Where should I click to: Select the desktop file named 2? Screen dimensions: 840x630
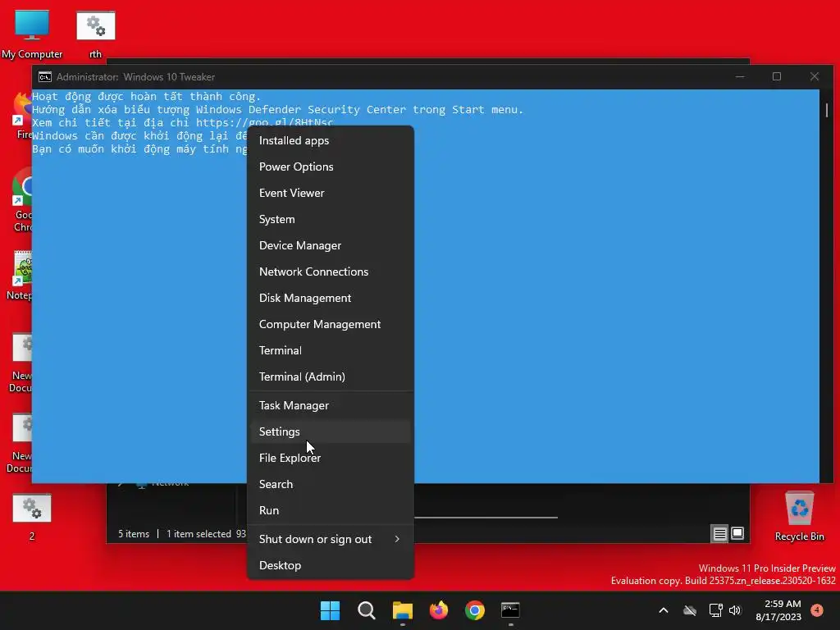[x=32, y=517]
